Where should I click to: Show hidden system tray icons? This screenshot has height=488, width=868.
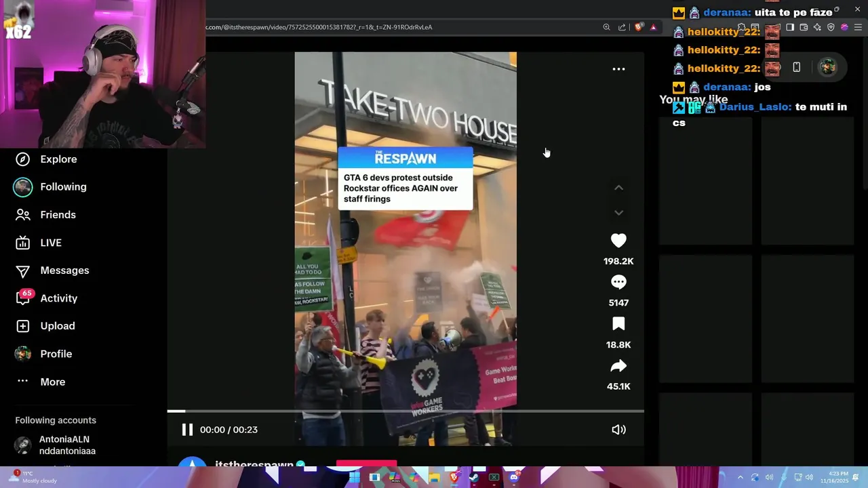(x=740, y=478)
